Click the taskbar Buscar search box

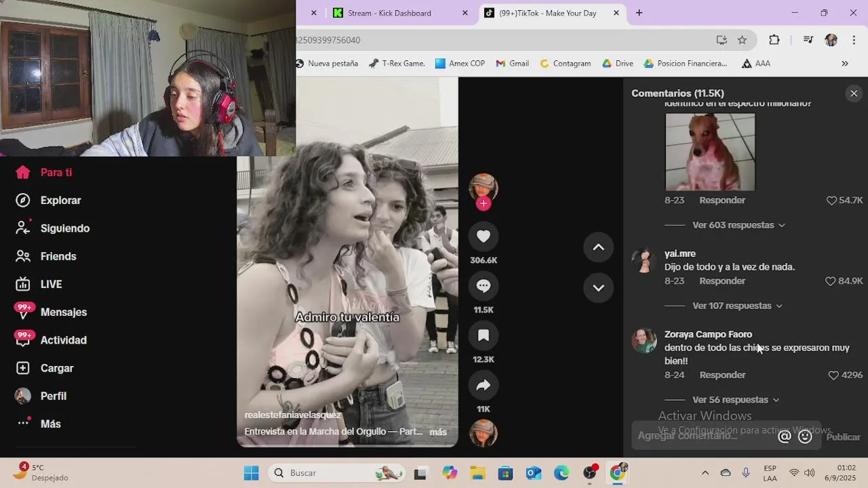338,473
